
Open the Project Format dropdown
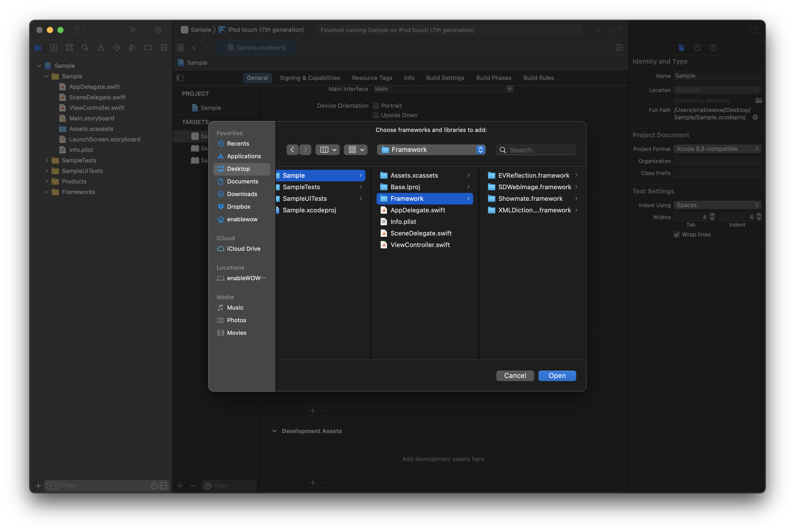[x=717, y=149]
